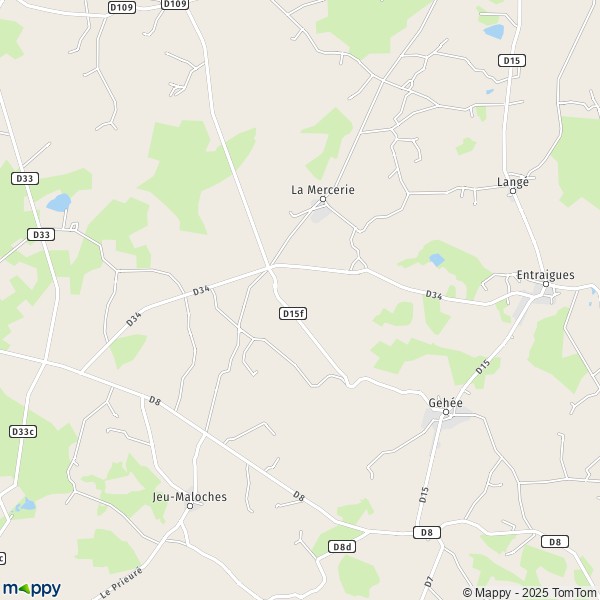Select the La Mercerie place label
Image resolution: width=600 pixels, height=600 pixels.
(323, 190)
